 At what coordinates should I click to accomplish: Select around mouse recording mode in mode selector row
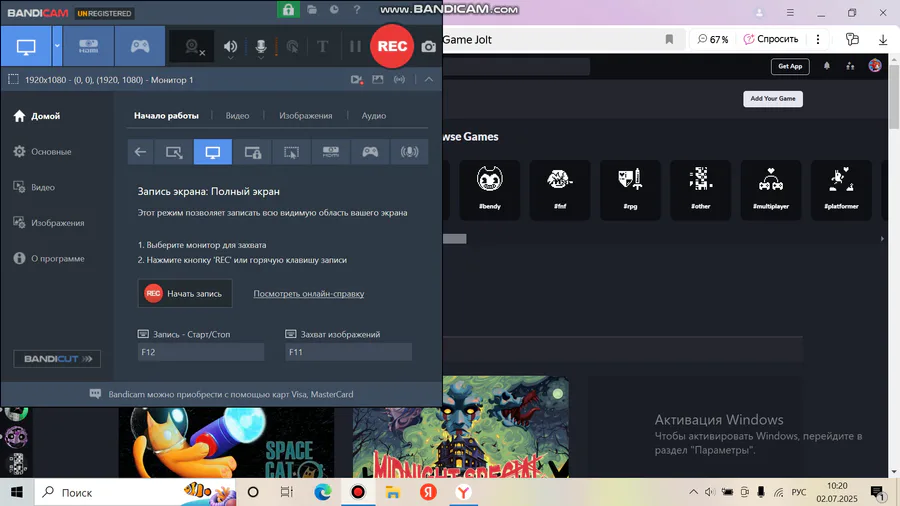(292, 152)
